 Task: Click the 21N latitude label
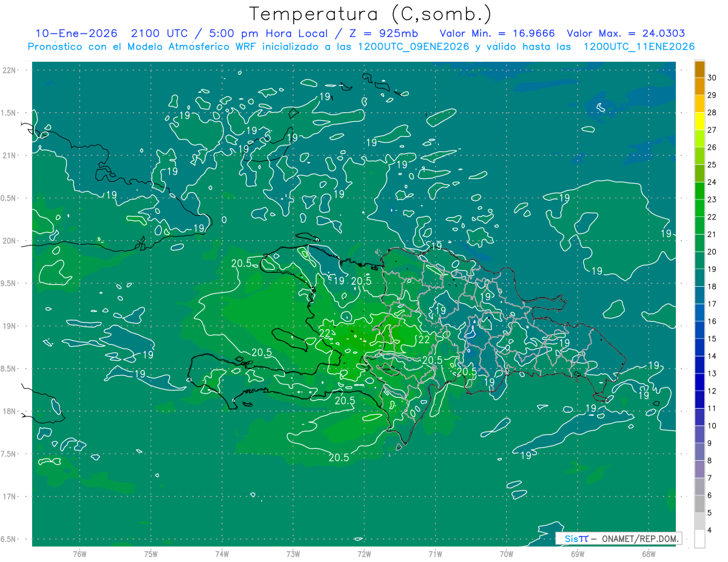10,155
